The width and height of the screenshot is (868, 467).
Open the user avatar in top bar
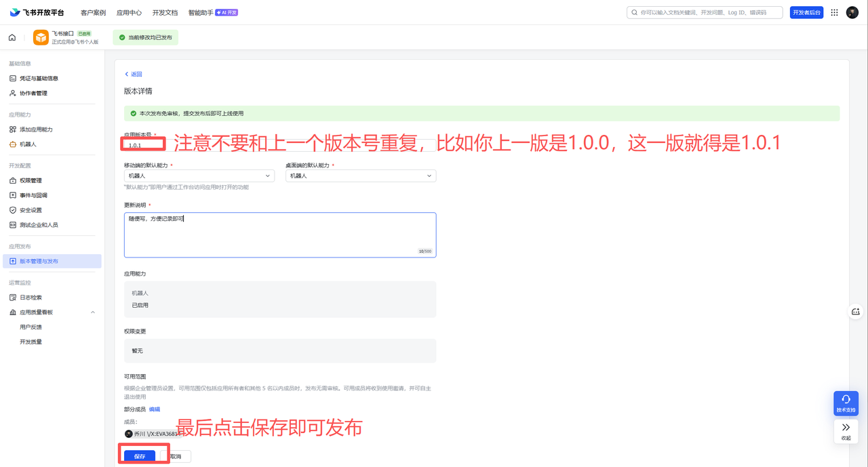(x=852, y=12)
